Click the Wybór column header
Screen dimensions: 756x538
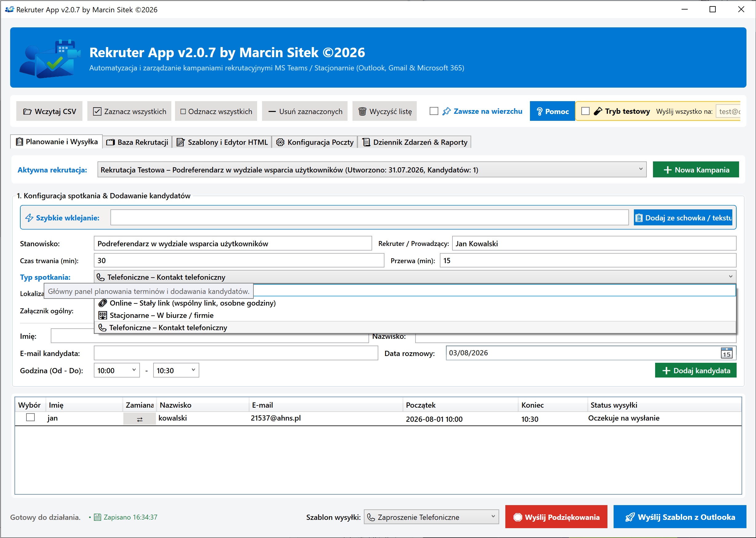30,405
